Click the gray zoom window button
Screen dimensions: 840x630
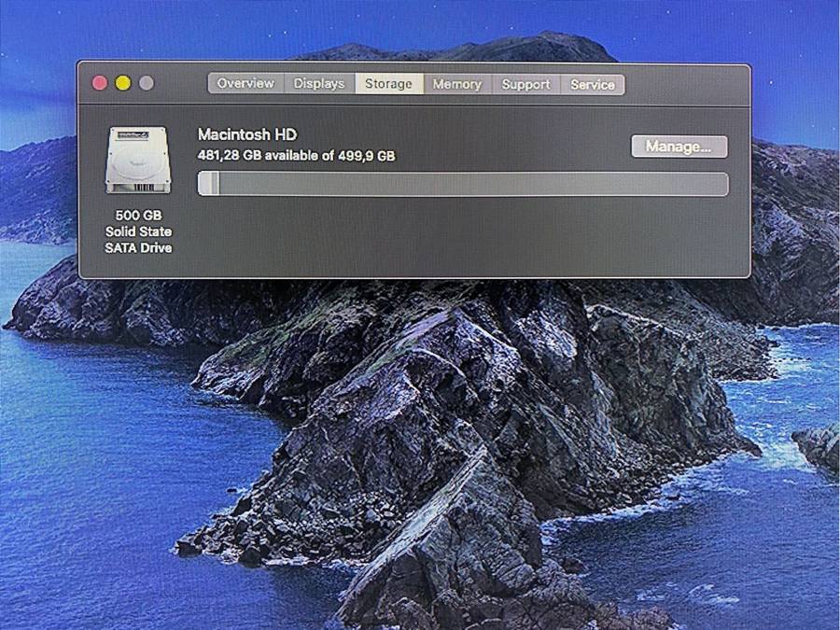tap(147, 83)
